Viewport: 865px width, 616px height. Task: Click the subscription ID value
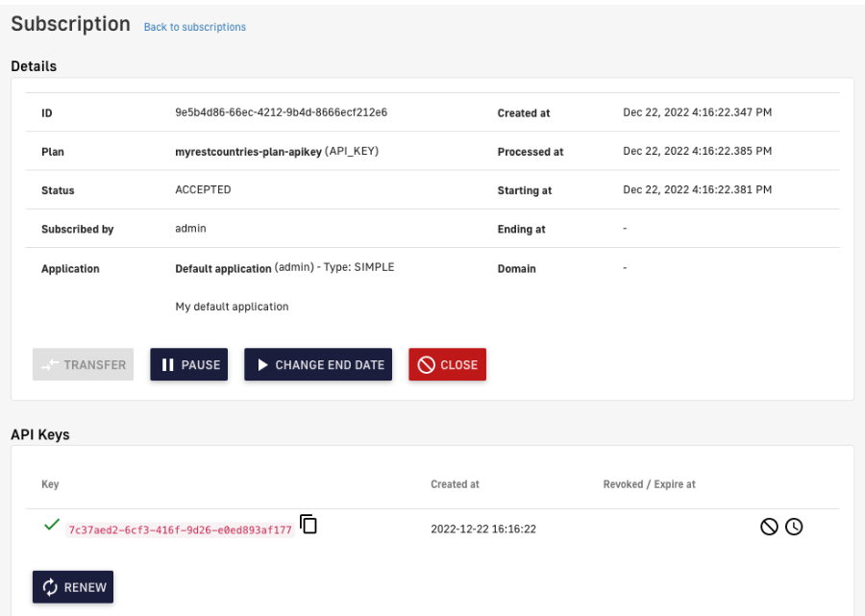pos(281,112)
